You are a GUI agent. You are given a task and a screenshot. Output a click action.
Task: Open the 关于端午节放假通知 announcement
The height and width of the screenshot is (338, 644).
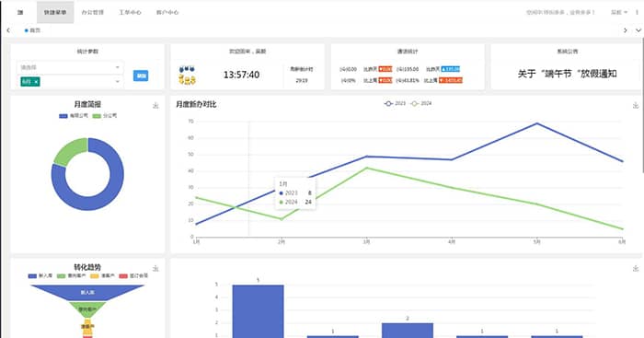point(568,74)
